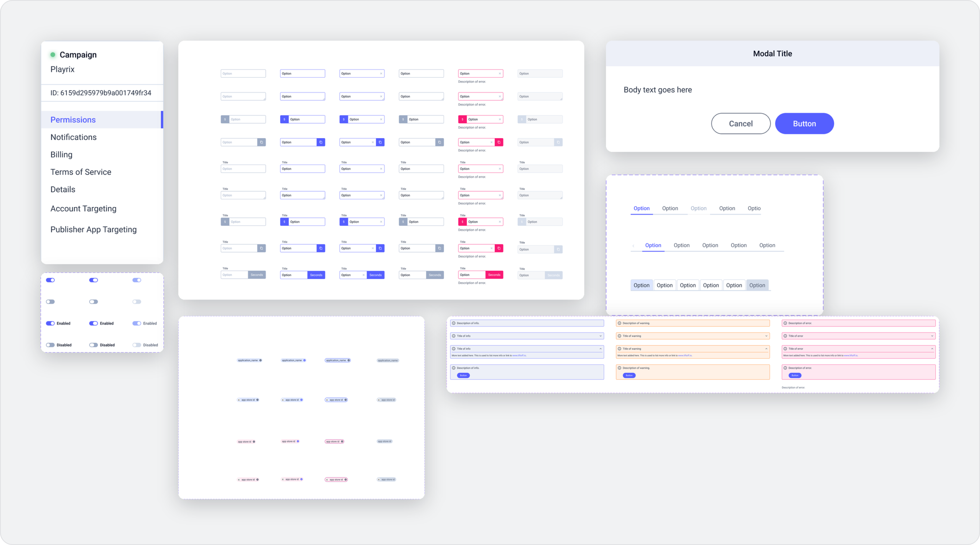980x545 pixels.
Task: Click pink copy icon on Title-labeled error field
Action: 499,248
